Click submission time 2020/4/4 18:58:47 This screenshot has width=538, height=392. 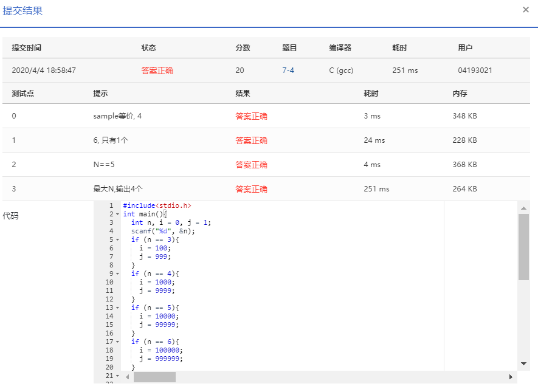point(44,70)
